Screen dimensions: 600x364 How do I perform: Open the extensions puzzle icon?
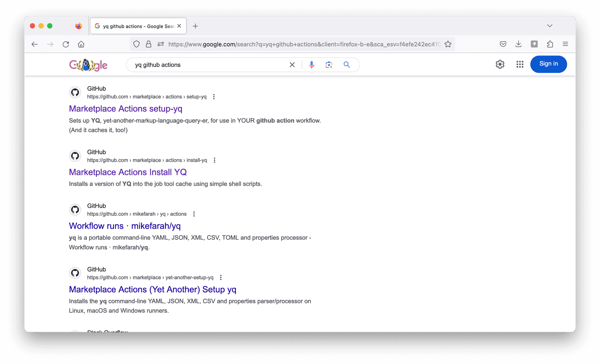[550, 44]
